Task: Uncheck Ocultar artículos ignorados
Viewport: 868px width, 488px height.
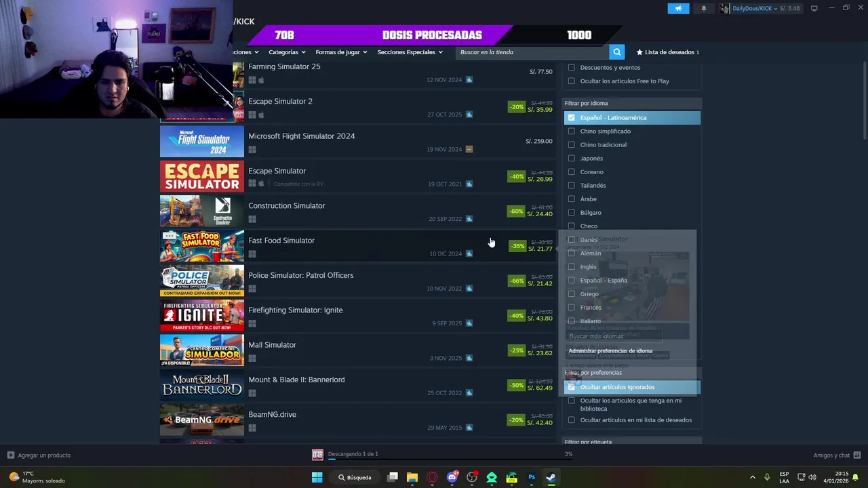Action: tap(571, 387)
